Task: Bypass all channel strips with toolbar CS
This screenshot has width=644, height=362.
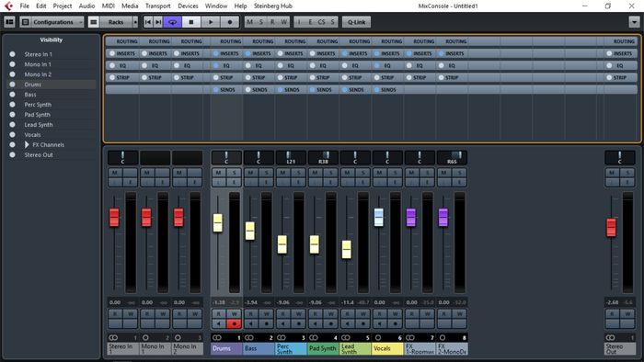Action: coord(321,22)
